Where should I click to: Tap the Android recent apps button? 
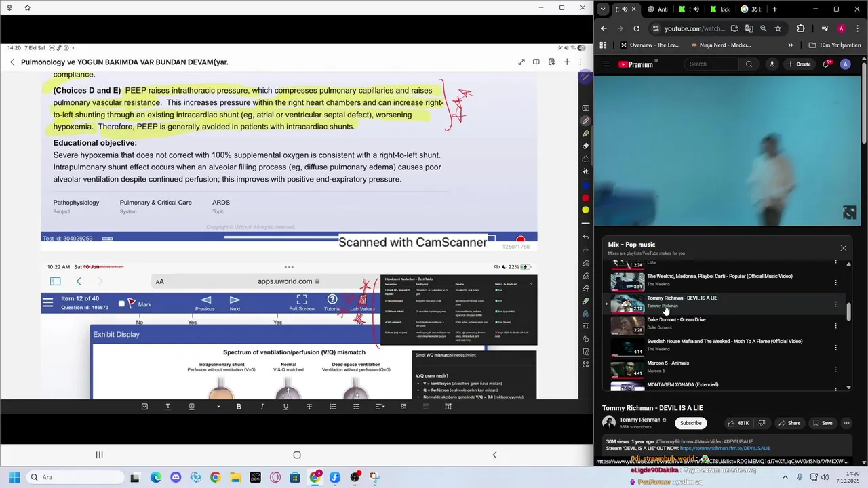point(99,455)
